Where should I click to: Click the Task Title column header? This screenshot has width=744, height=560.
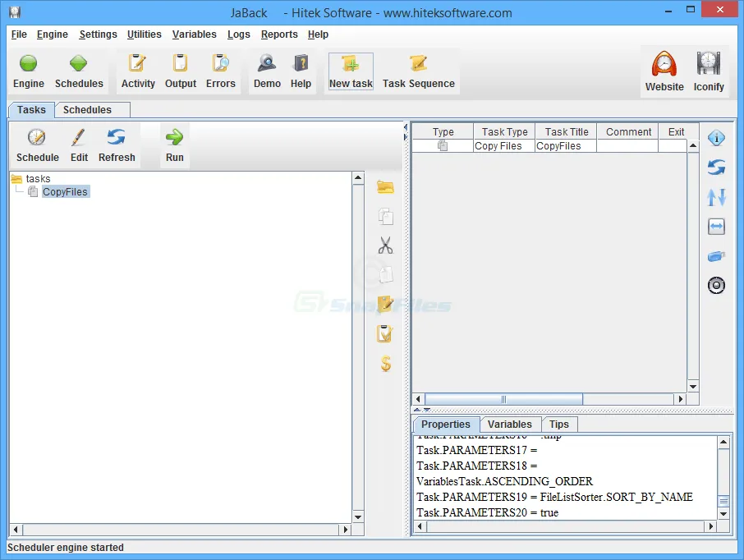[x=566, y=131]
